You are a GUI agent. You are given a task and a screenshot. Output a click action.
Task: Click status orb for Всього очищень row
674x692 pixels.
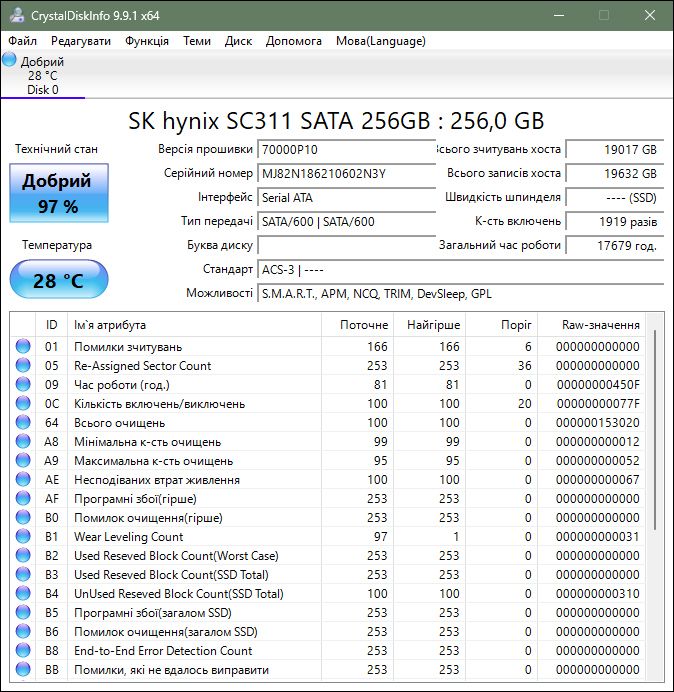click(x=23, y=422)
